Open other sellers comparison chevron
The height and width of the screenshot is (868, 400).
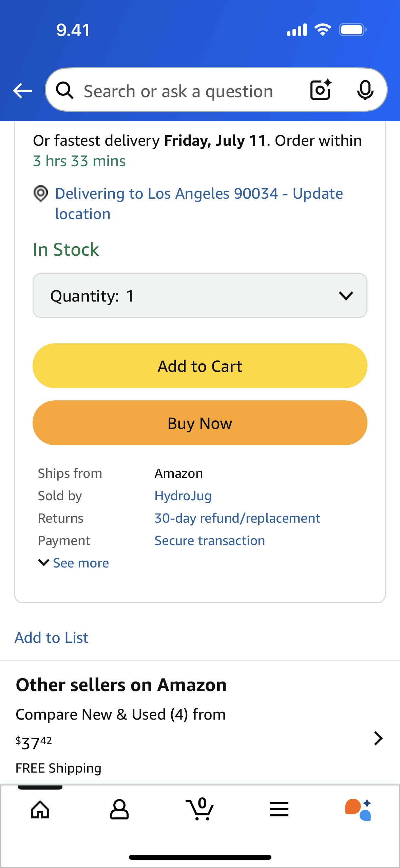point(378,738)
